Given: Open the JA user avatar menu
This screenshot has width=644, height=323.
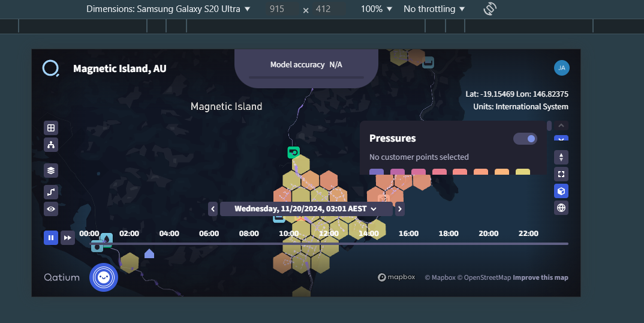Looking at the screenshot, I should [561, 68].
